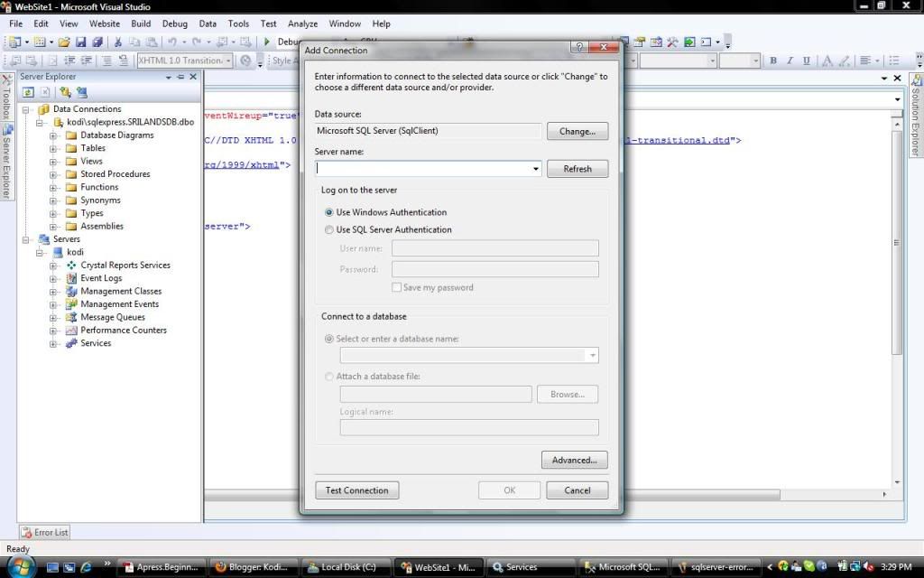Open the File menu
The image size is (924, 578).
pos(16,23)
